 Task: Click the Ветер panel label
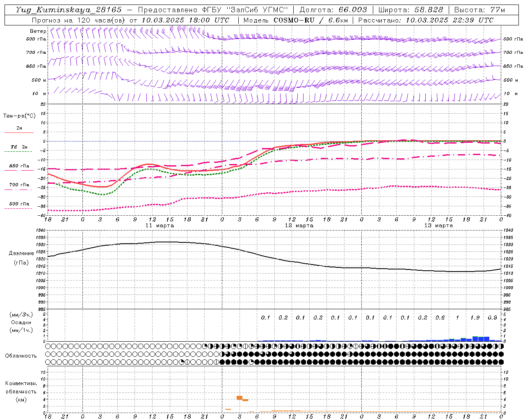(38, 31)
